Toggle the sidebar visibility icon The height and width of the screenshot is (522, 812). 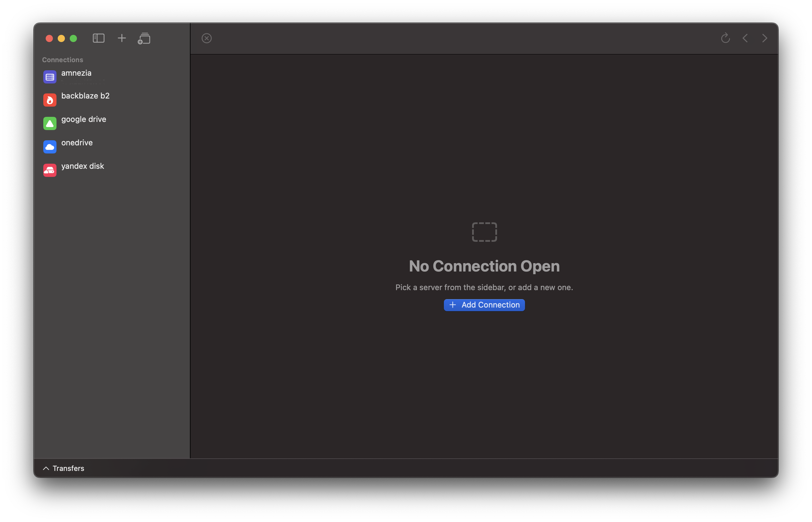point(98,38)
